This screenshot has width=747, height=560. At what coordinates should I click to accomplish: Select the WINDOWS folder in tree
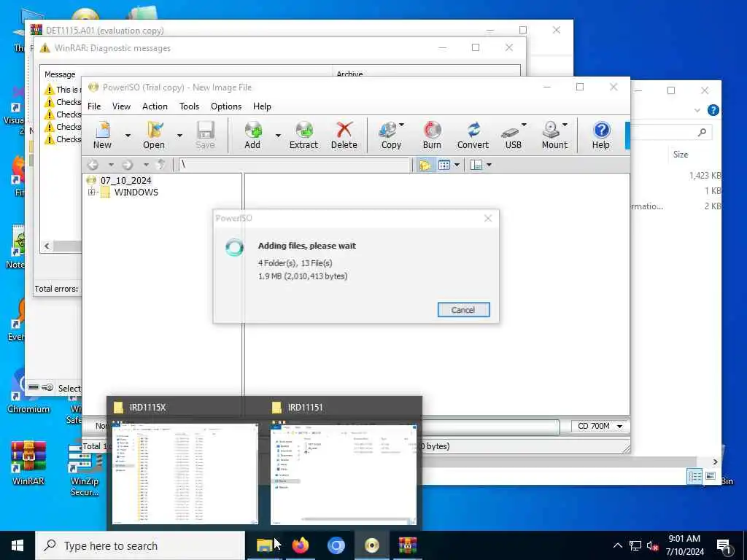[x=136, y=192]
